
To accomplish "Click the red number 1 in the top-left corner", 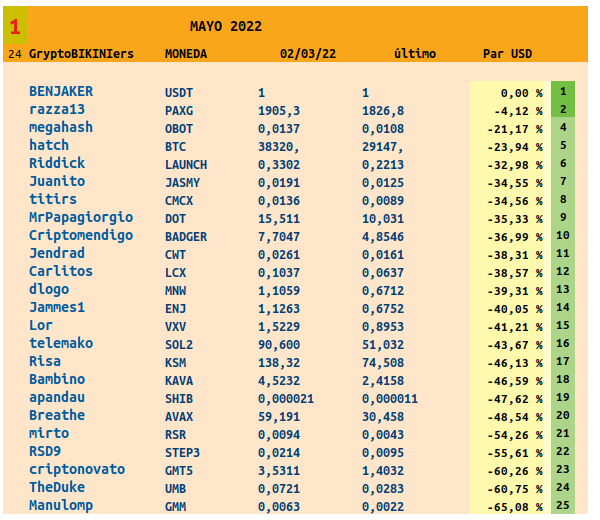I will pos(14,26).
